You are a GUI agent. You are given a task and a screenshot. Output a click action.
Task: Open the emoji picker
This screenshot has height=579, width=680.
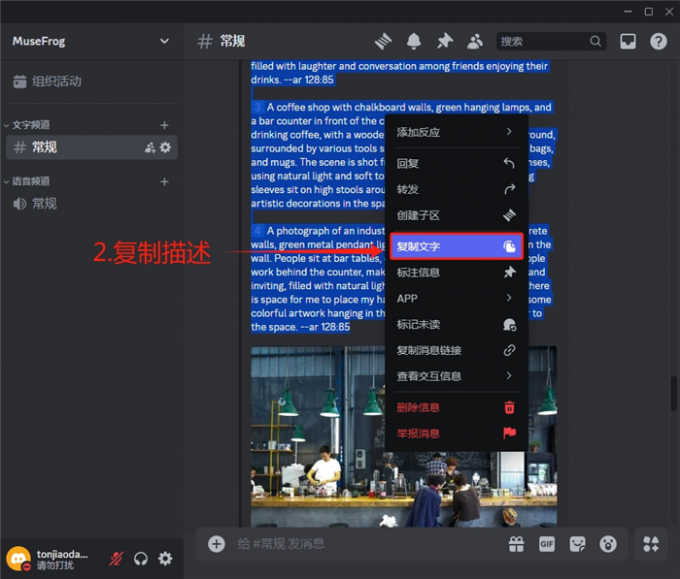pyautogui.click(x=608, y=544)
